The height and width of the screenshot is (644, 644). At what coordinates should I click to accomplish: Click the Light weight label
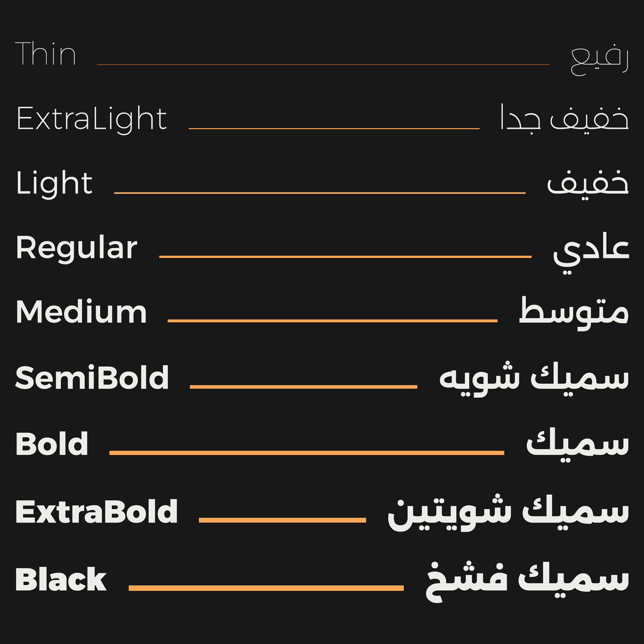(x=54, y=184)
